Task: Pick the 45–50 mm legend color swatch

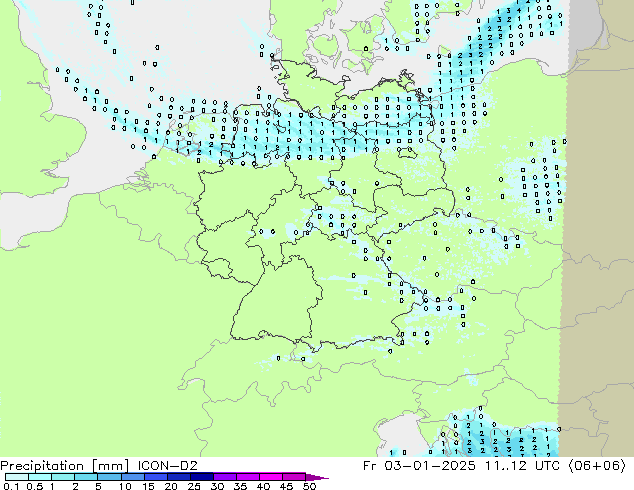Action: tap(294, 477)
